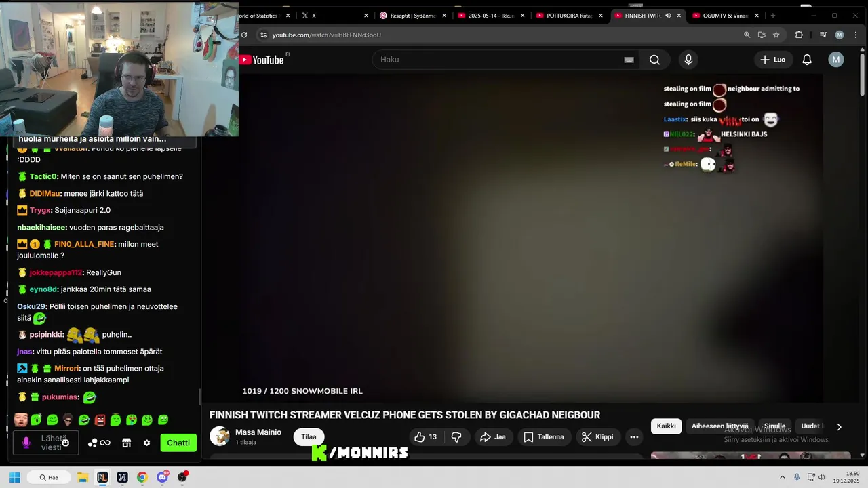Viewport: 868px width, 488px height.
Task: Switch to the POTTUKOIRA browser tab
Action: coord(568,16)
